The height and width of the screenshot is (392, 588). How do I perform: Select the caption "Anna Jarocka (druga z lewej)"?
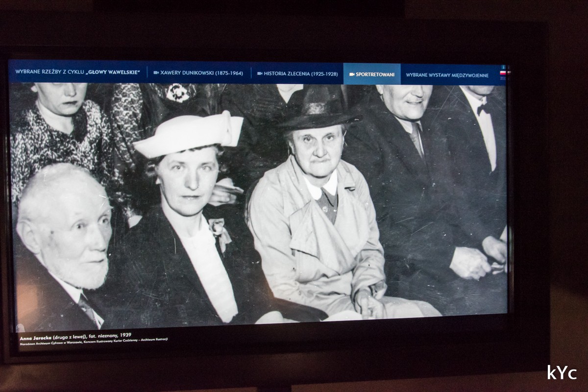click(54, 338)
